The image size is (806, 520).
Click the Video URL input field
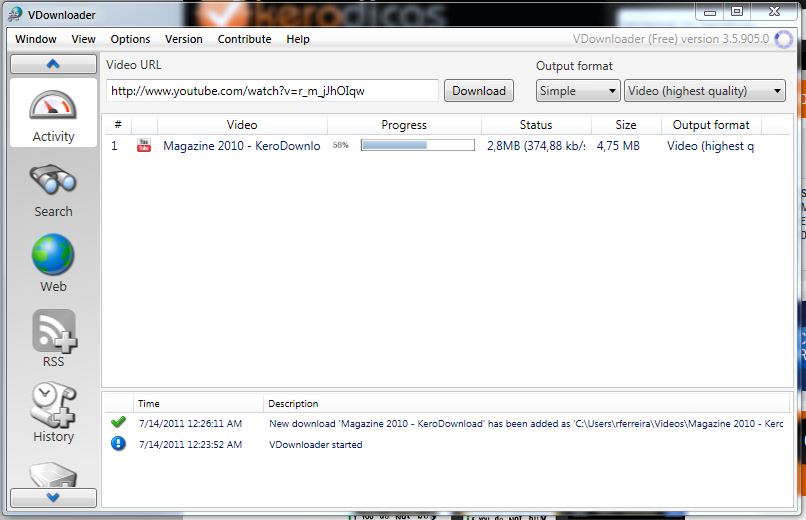[x=272, y=91]
